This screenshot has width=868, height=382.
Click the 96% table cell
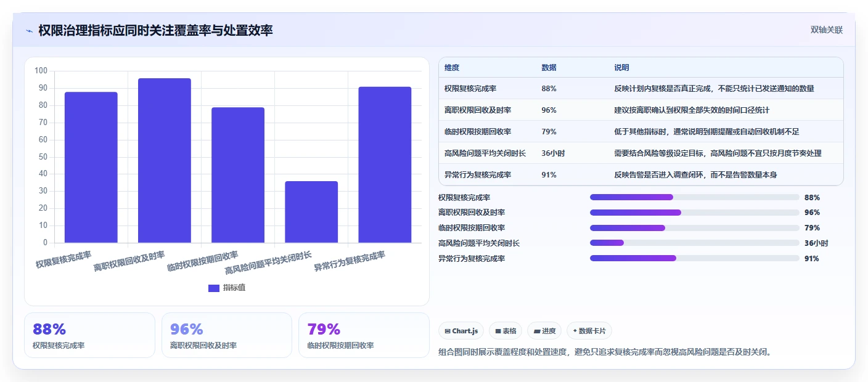pos(549,110)
